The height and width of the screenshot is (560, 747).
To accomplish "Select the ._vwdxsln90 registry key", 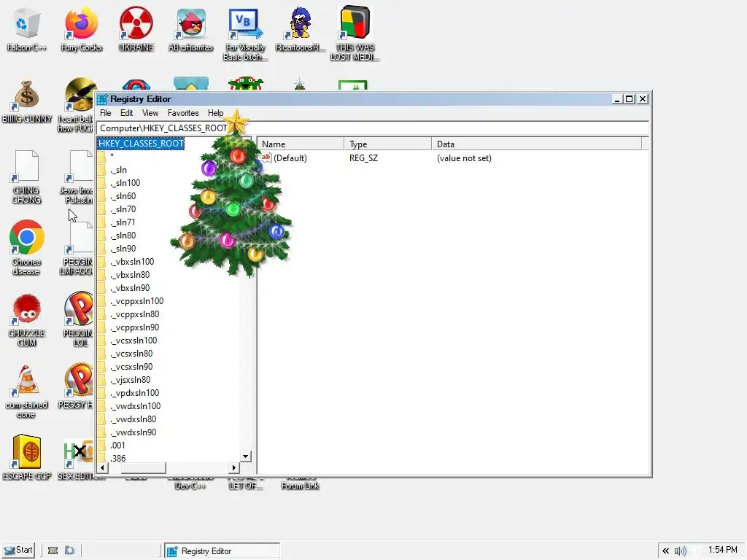I will 133,432.
